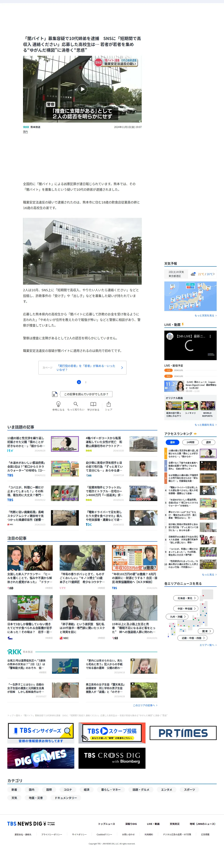
Task: Click the large RKK logo above the local news
Action: click(x=14, y=652)
